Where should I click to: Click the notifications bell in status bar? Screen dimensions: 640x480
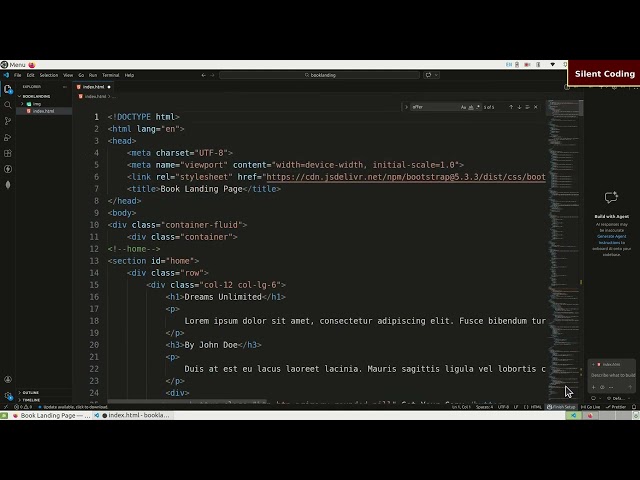click(634, 407)
